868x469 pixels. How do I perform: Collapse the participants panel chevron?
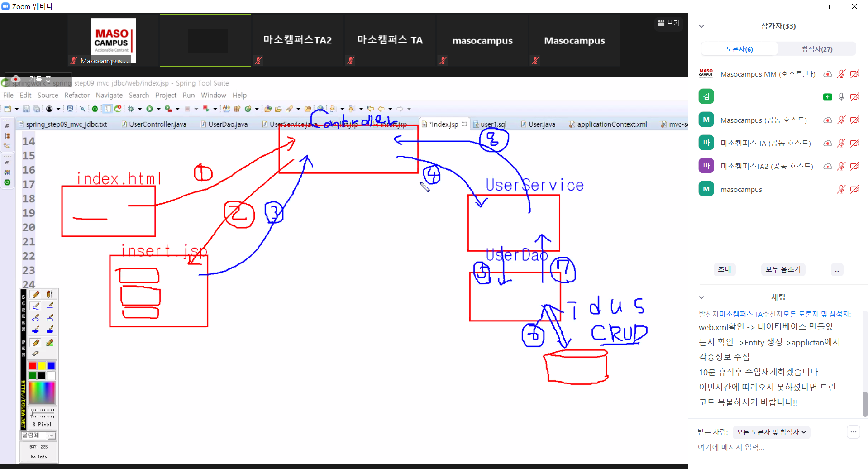point(701,26)
